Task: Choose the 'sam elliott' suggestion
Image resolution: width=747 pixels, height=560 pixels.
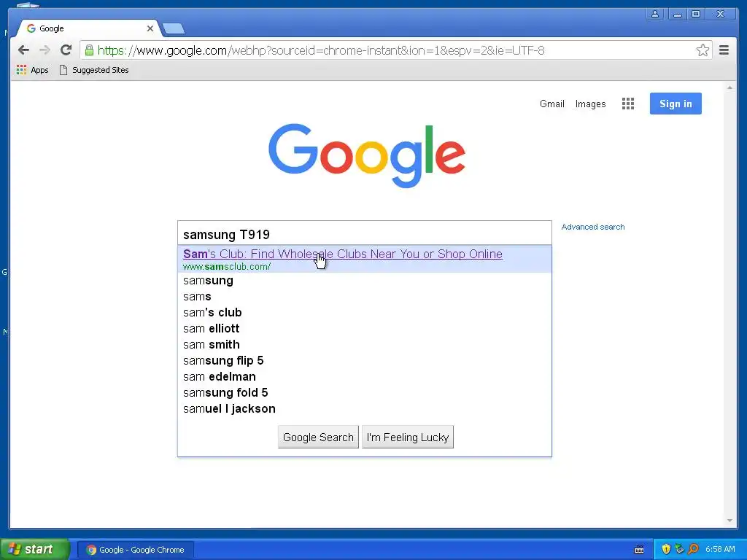Action: [365, 329]
